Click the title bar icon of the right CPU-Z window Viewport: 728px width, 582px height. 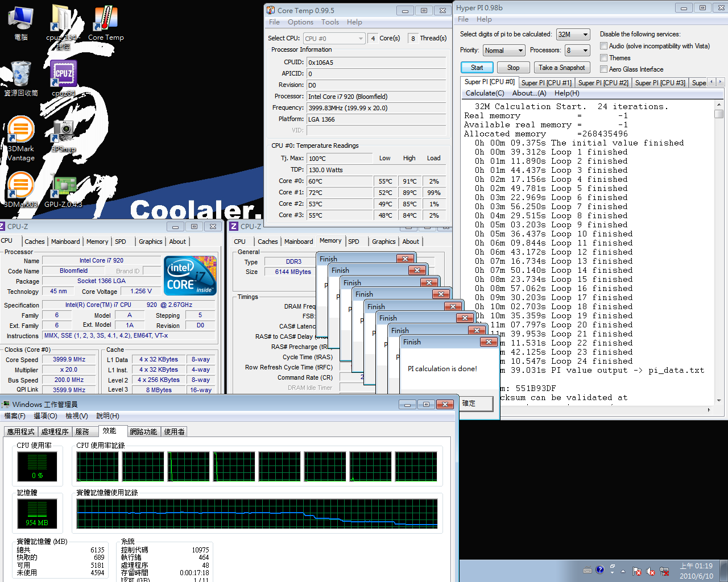pyautogui.click(x=234, y=226)
